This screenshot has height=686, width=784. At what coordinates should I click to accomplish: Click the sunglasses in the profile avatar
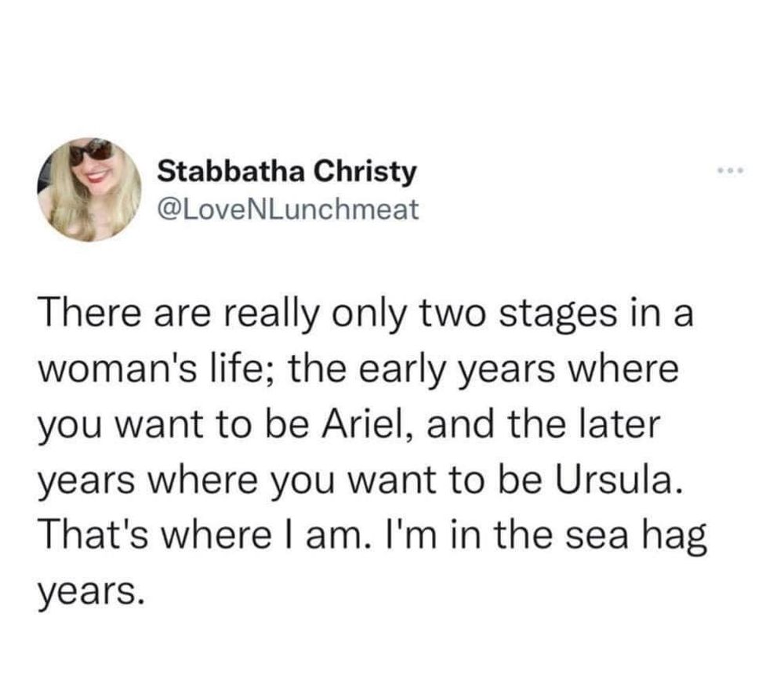point(91,150)
